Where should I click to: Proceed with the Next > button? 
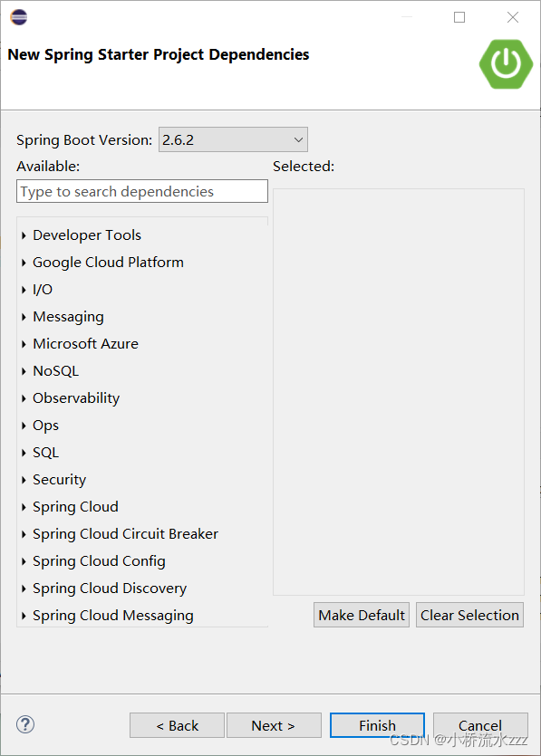[274, 725]
